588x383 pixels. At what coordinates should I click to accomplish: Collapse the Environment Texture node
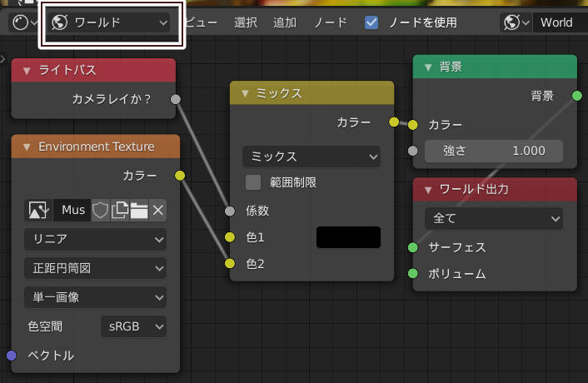[27, 147]
